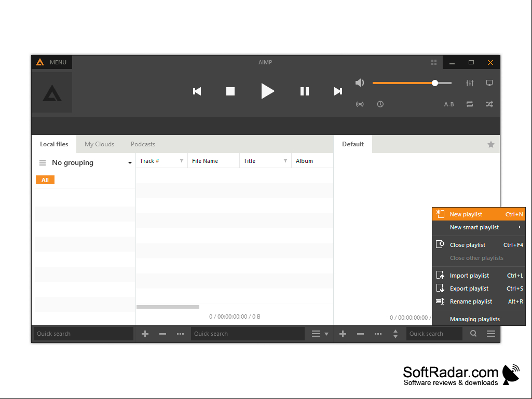This screenshot has width=532, height=399.
Task: Select the Default playlist tab
Action: (x=353, y=144)
